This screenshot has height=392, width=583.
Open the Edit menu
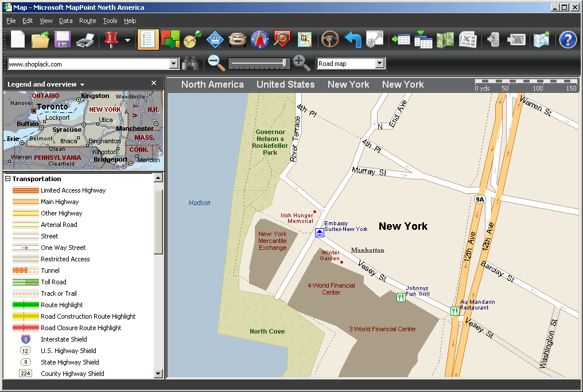tap(28, 21)
